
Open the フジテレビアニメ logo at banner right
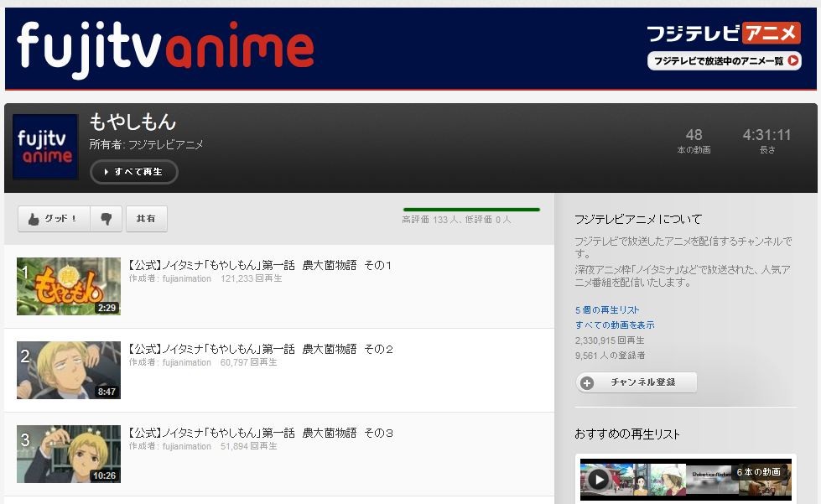[x=724, y=33]
